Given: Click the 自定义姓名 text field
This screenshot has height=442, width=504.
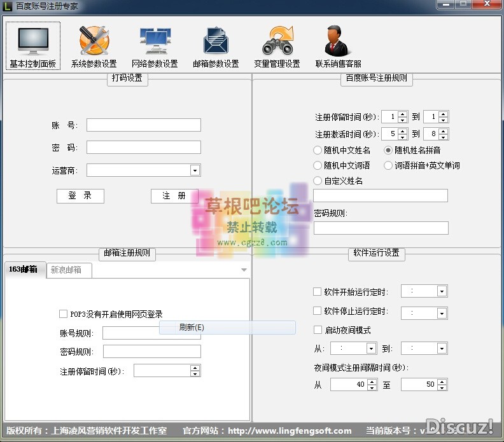Looking at the screenshot, I should tap(381, 196).
